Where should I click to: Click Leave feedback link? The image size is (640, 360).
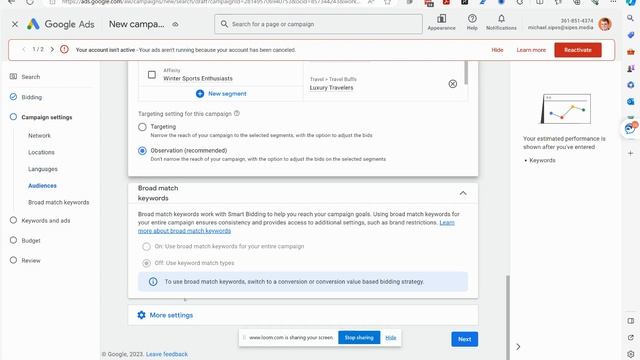click(x=167, y=354)
